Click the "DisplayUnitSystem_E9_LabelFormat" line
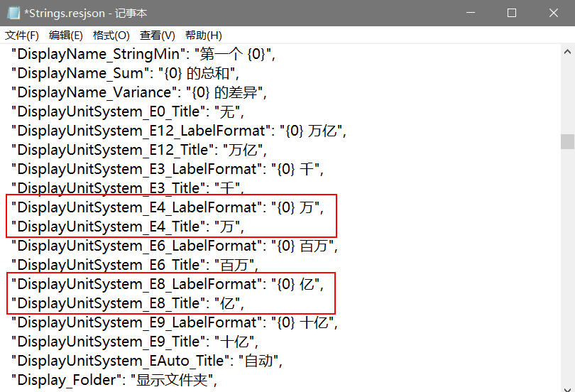The height and width of the screenshot is (392, 575). [174, 322]
